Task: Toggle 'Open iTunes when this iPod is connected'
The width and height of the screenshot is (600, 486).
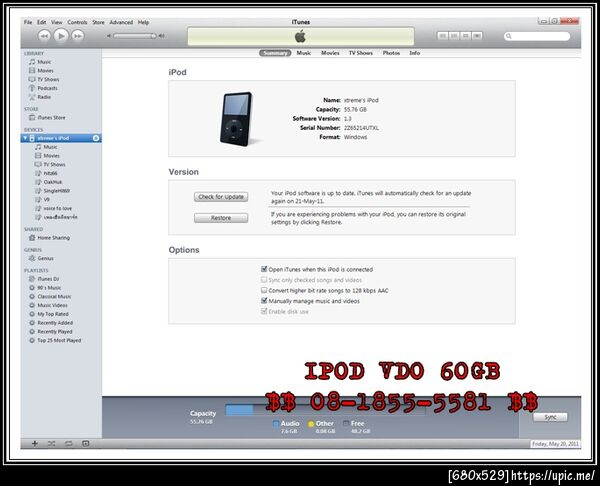Action: (x=264, y=269)
